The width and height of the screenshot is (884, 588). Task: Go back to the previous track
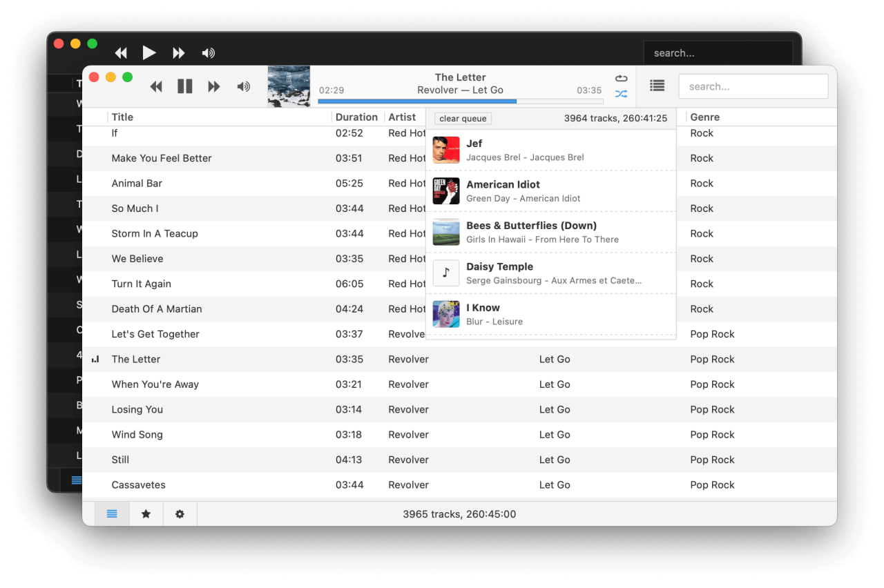pos(156,86)
